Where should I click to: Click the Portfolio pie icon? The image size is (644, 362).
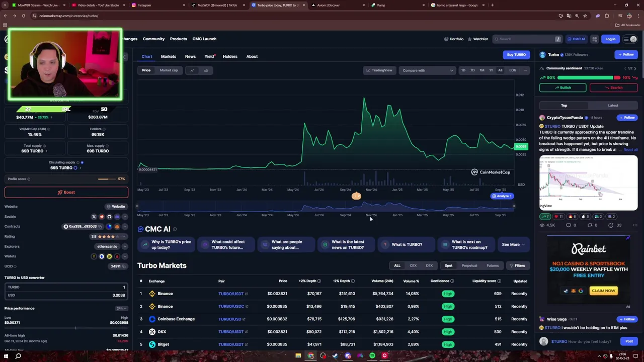point(446,39)
